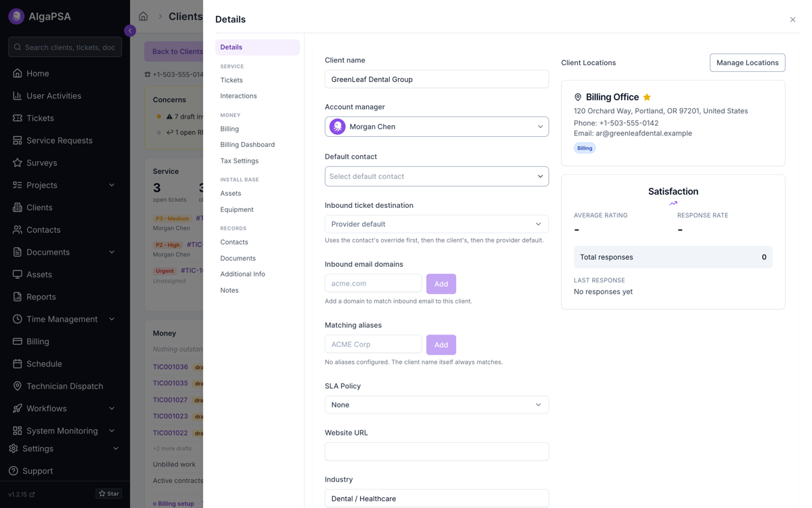
Task: Focus the Client name field
Action: (436, 79)
